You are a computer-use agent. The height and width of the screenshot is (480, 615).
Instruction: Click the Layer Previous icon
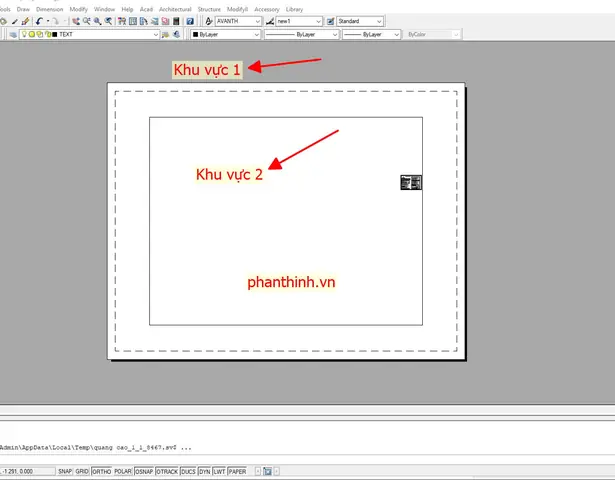[176, 35]
